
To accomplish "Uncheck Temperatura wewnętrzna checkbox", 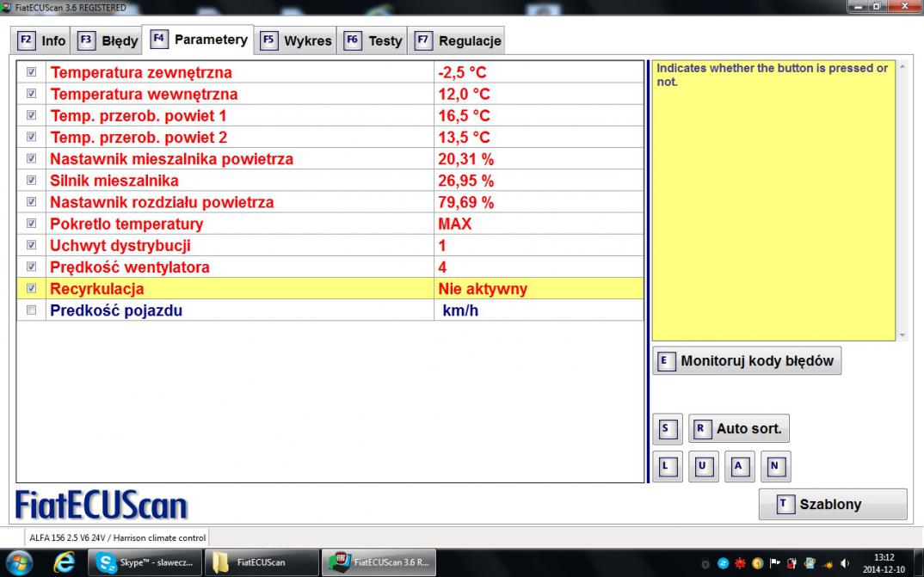I will pos(31,94).
